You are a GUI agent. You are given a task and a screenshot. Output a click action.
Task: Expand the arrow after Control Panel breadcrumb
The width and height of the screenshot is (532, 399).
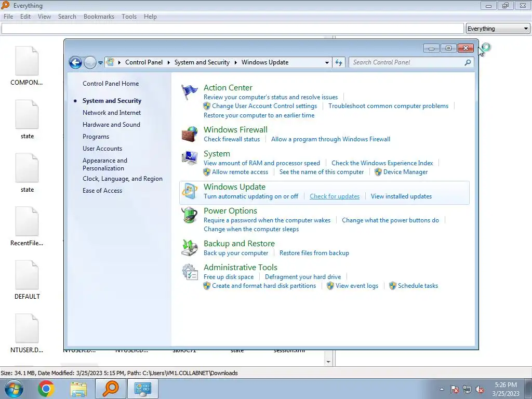coord(169,62)
